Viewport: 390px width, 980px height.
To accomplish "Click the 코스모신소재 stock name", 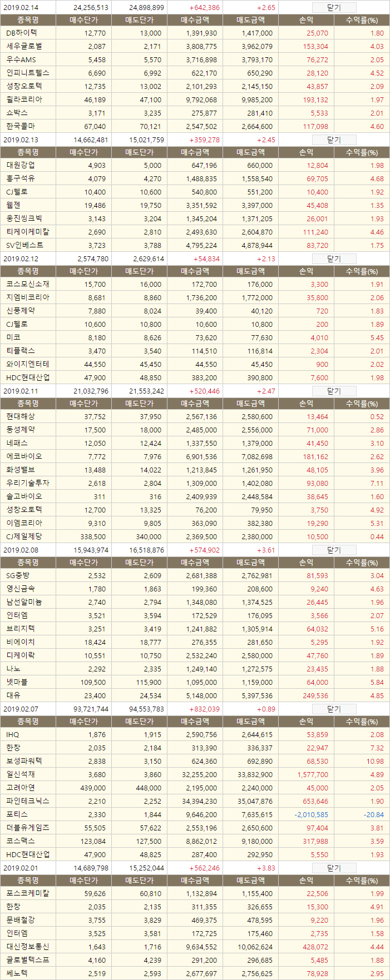I will coord(28,285).
